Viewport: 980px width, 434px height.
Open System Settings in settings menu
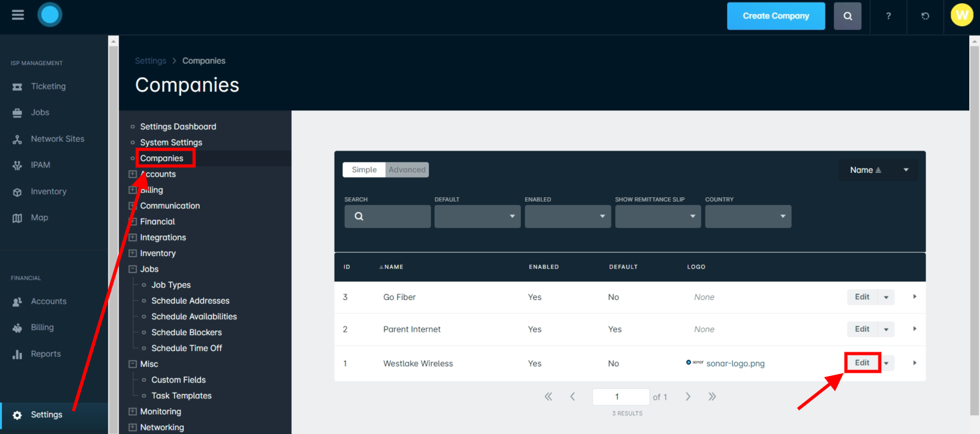[171, 142]
